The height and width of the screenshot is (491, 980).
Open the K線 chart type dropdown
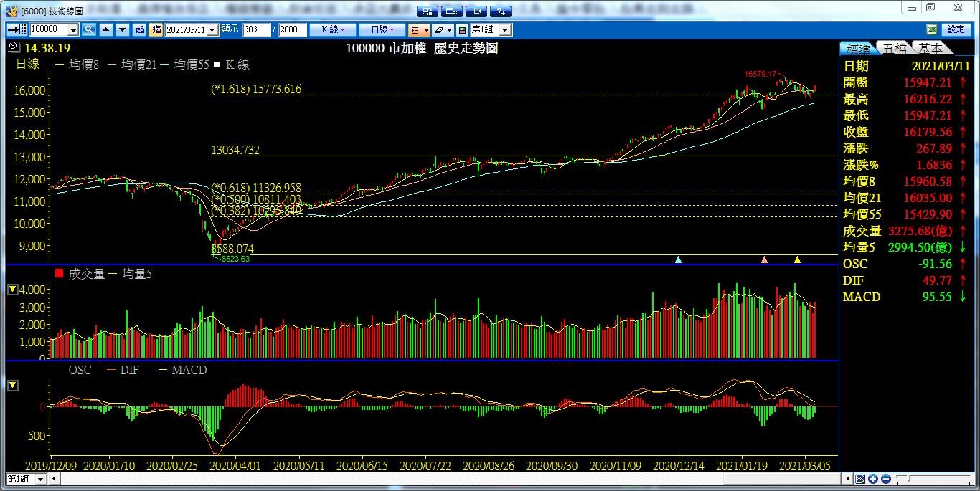(x=332, y=29)
